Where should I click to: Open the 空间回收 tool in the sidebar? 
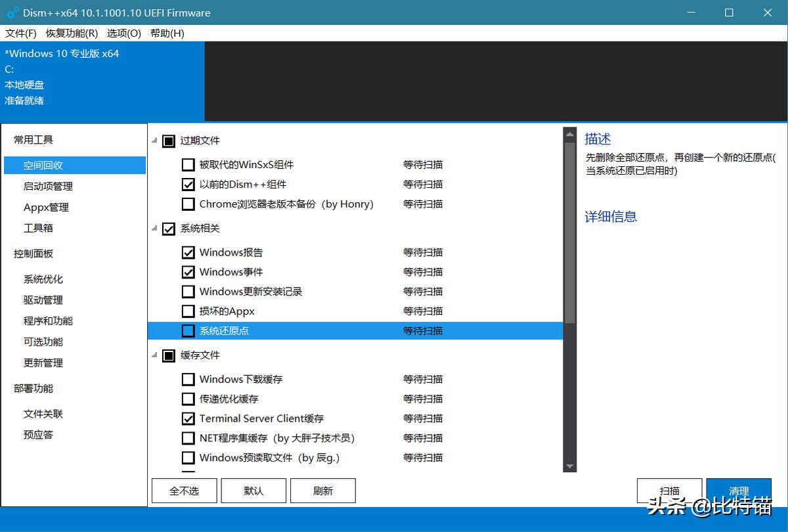(x=43, y=165)
